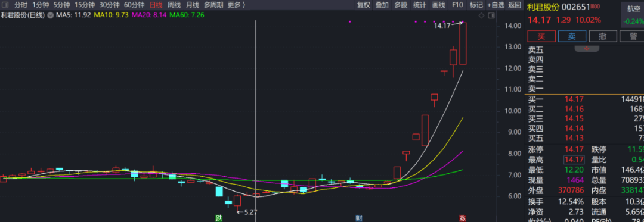Image resolution: width=644 pixels, height=222 pixels.
Task: Expand the indicator dropdown next to 利君股份(日线)
Action: coord(51,15)
